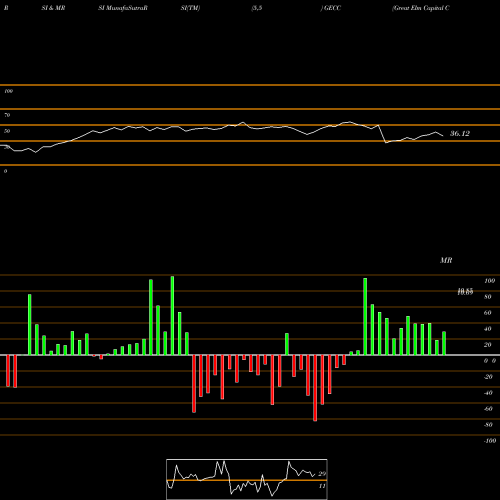
Task: Click the 50 level label on RSI axis
Action: [x=7, y=131]
